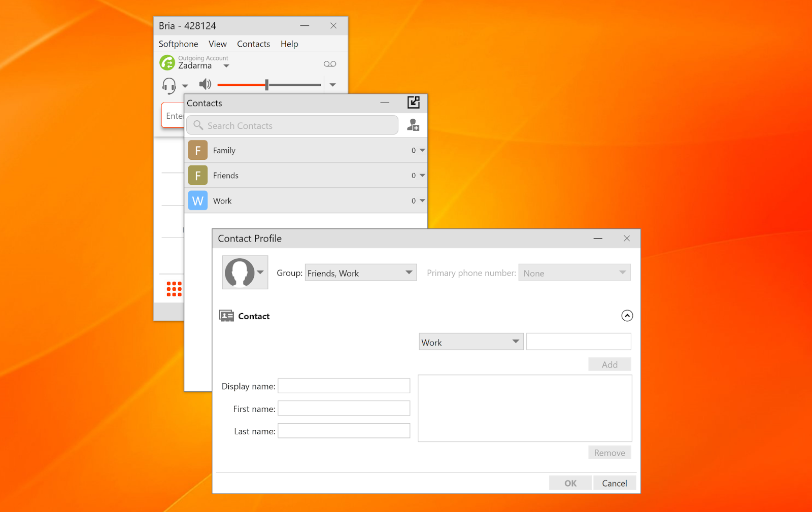
Task: Click the contact avatar picture
Action: click(x=240, y=272)
